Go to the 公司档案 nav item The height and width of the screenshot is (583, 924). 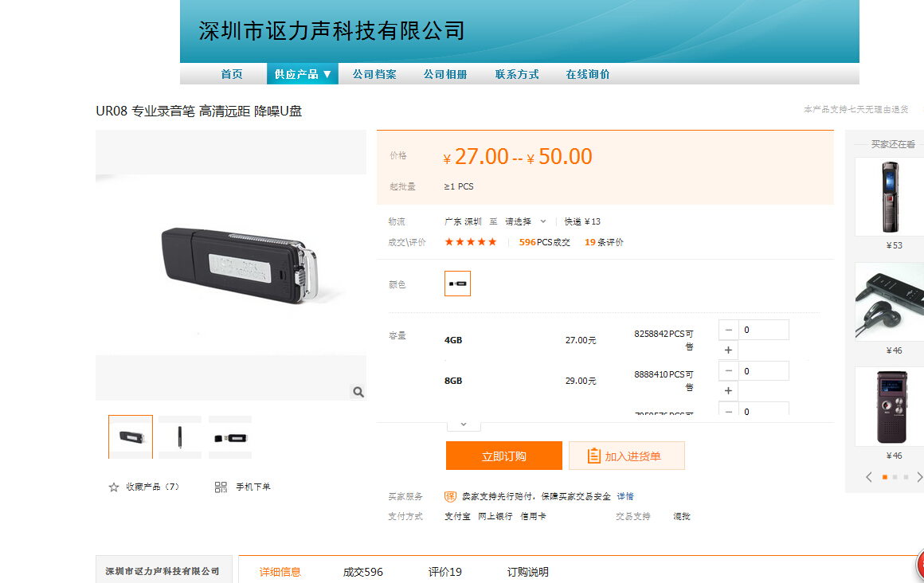pos(374,74)
